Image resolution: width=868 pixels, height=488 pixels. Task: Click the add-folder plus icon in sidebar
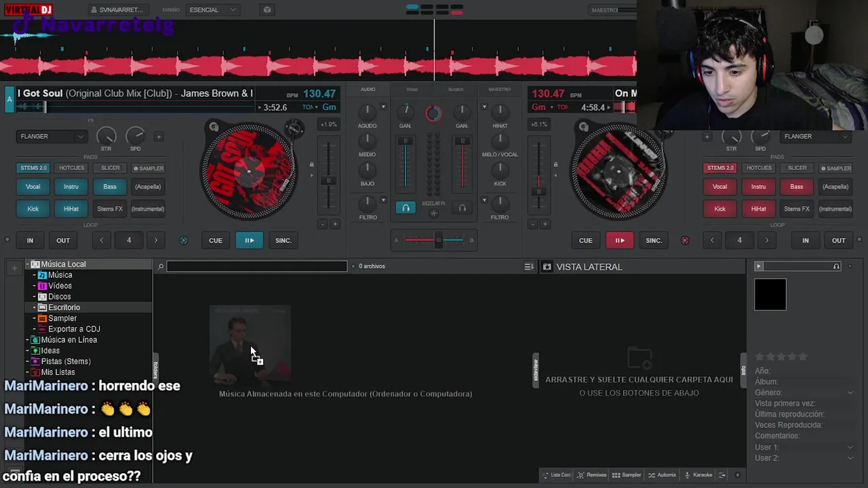click(x=14, y=268)
